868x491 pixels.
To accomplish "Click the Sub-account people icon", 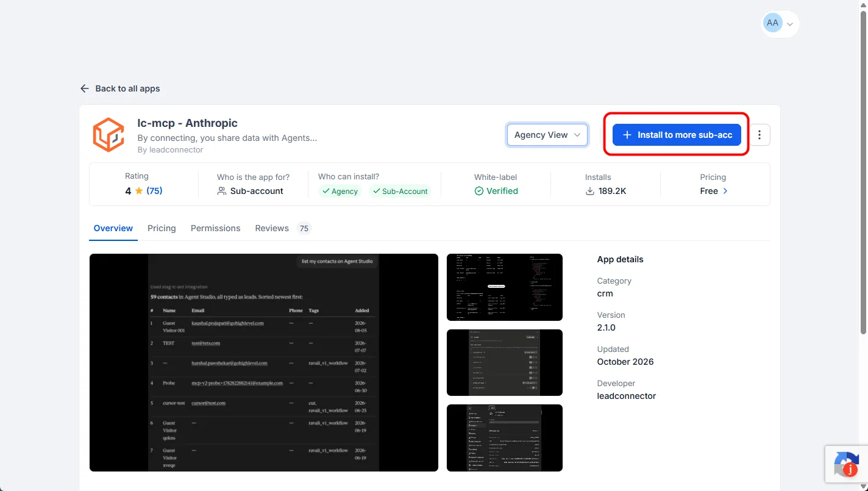I will coord(222,191).
